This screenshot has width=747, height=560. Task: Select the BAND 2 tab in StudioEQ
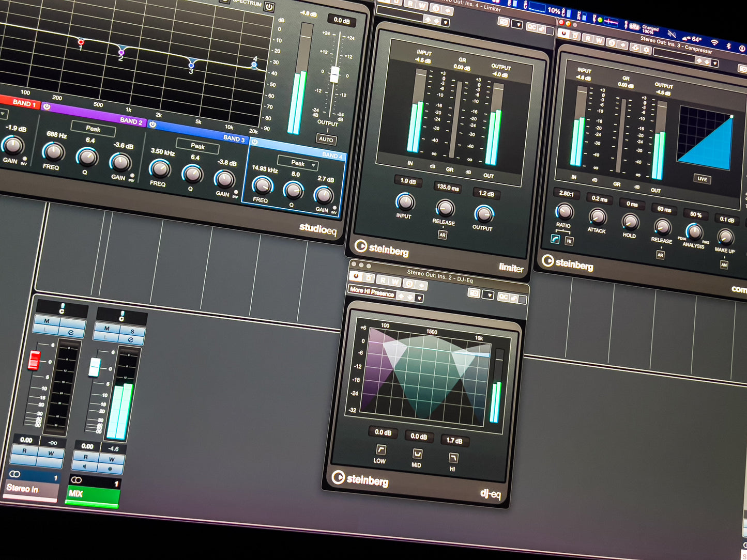[94, 114]
